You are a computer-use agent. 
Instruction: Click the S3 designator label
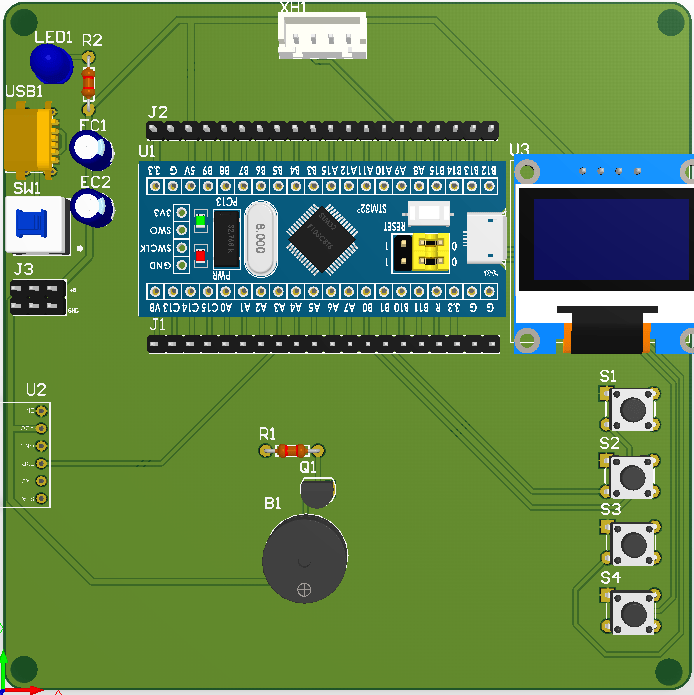click(611, 510)
